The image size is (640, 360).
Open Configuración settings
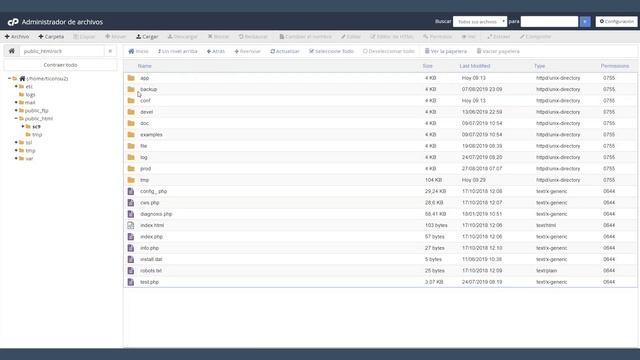pyautogui.click(x=616, y=22)
